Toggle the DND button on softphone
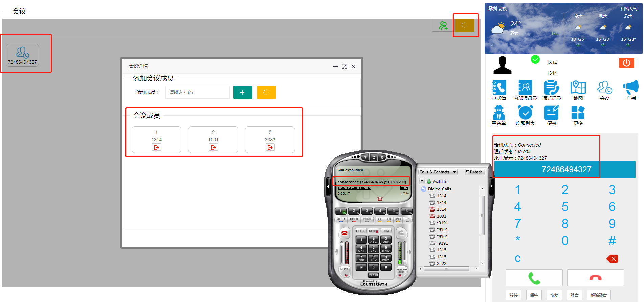 [x=398, y=220]
